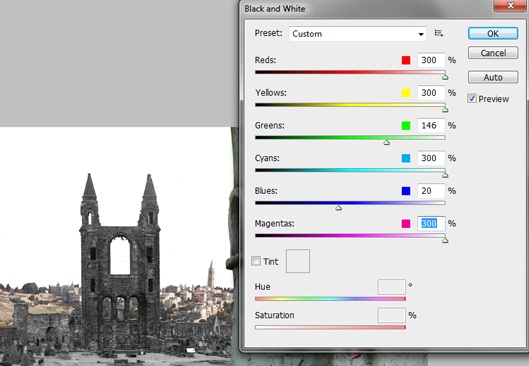Click the green color swatch for Greens
This screenshot has height=366, width=529.
(x=406, y=126)
